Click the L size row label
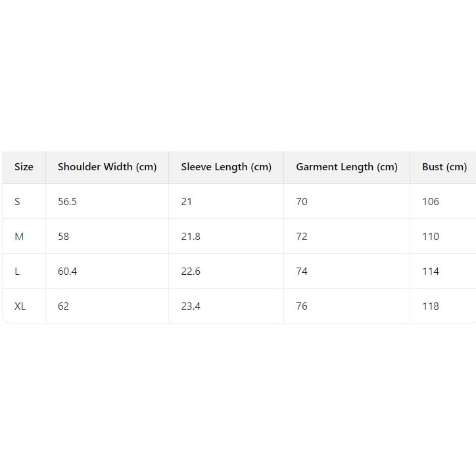This screenshot has width=476, height=476. point(17,272)
